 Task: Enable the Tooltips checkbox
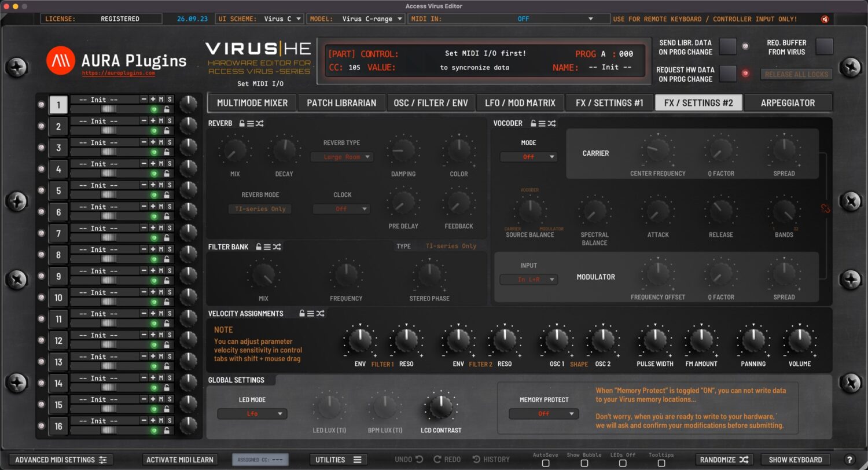pyautogui.click(x=661, y=463)
